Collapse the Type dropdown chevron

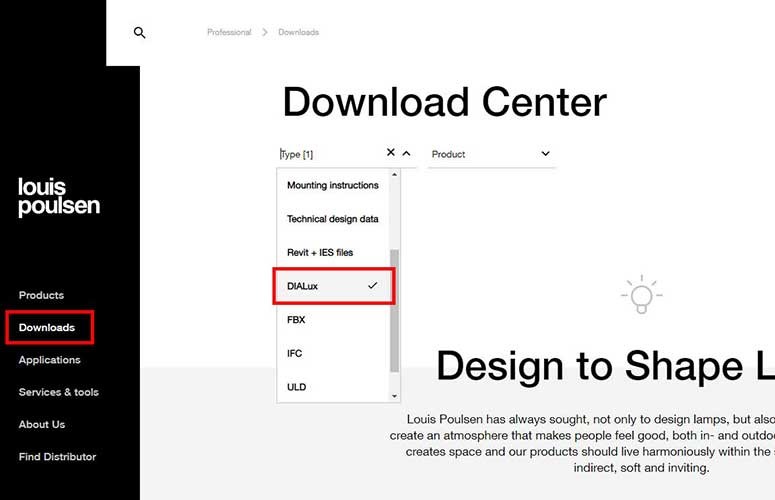point(407,153)
